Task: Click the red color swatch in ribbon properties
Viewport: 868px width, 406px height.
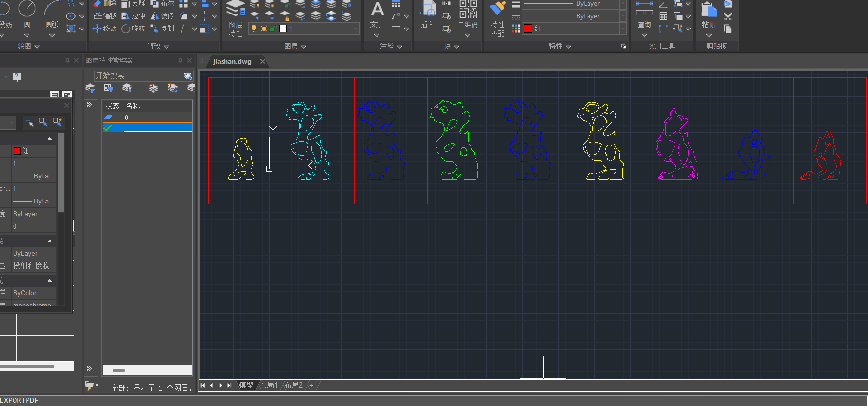Action: [528, 29]
